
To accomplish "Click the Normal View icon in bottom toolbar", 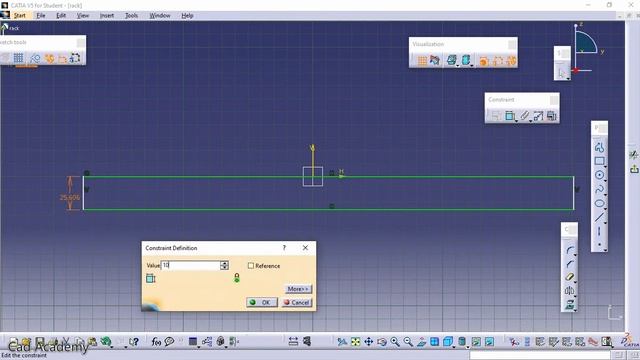I will pyautogui.click(x=421, y=342).
